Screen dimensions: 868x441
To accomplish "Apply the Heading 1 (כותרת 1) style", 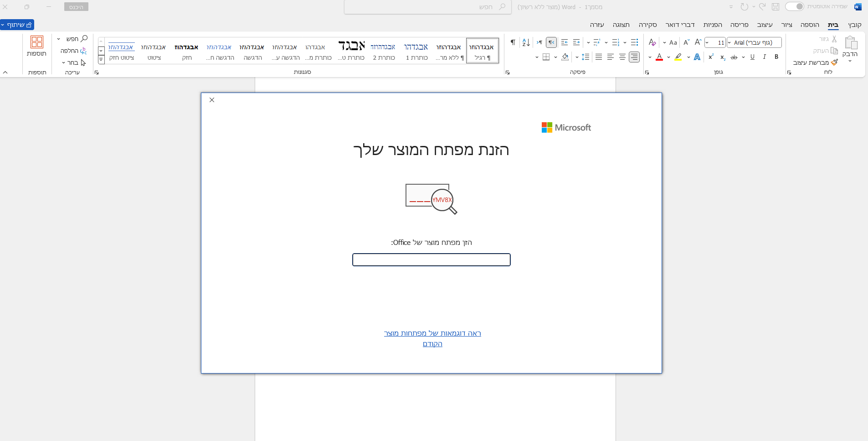I will coord(416,51).
